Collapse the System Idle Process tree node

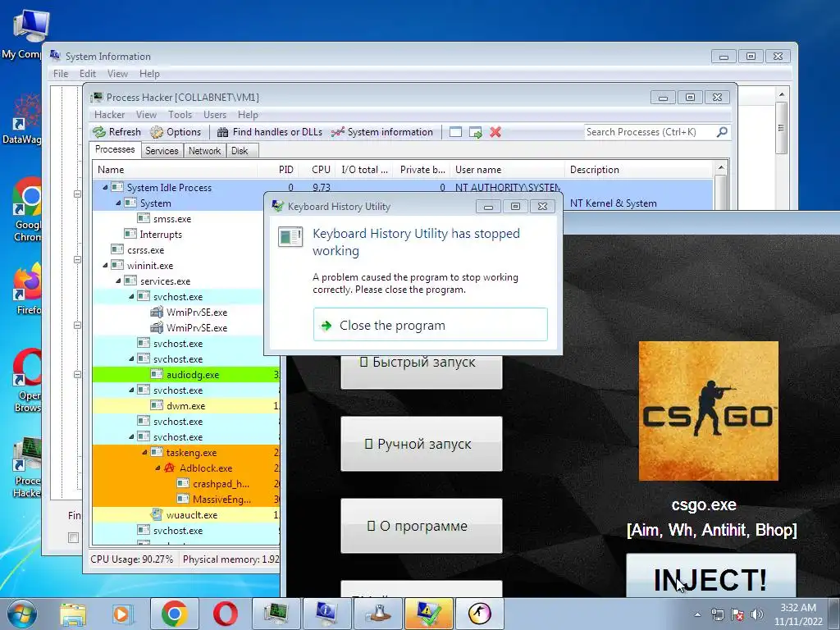105,188
